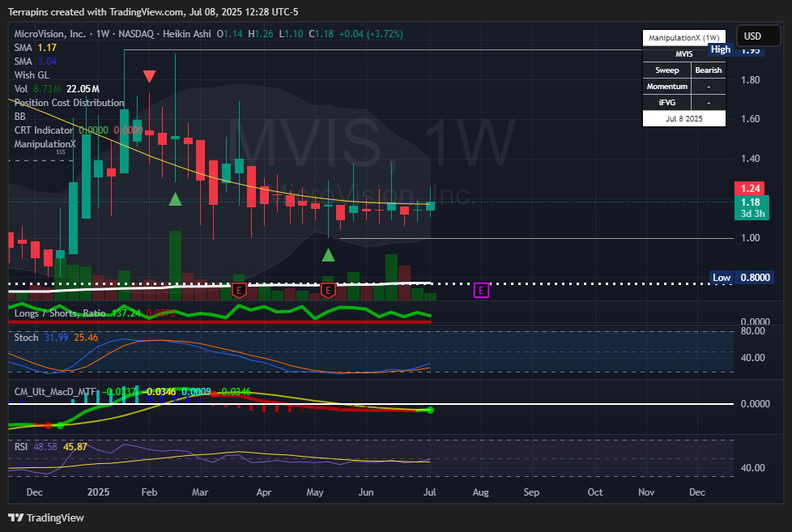Click the High price label tag
The width and height of the screenshot is (792, 532).
click(720, 49)
